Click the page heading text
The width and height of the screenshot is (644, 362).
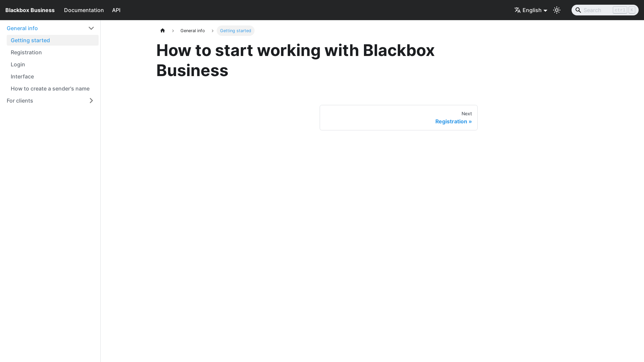[296, 60]
